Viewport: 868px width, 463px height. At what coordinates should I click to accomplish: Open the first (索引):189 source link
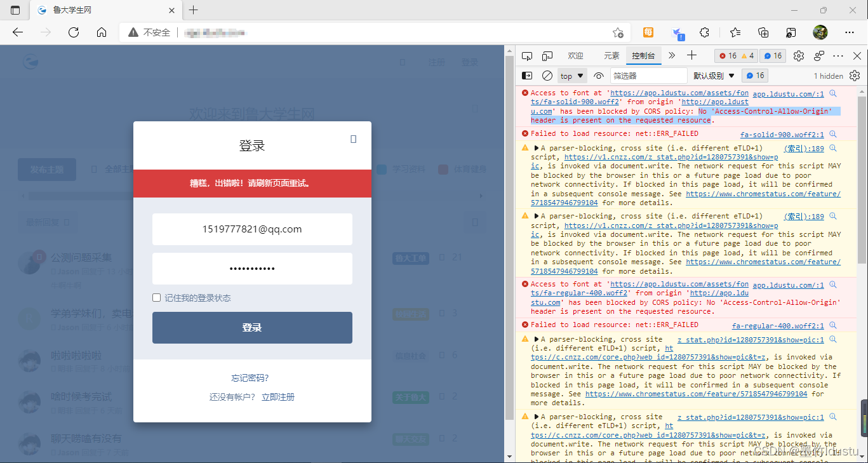point(804,148)
